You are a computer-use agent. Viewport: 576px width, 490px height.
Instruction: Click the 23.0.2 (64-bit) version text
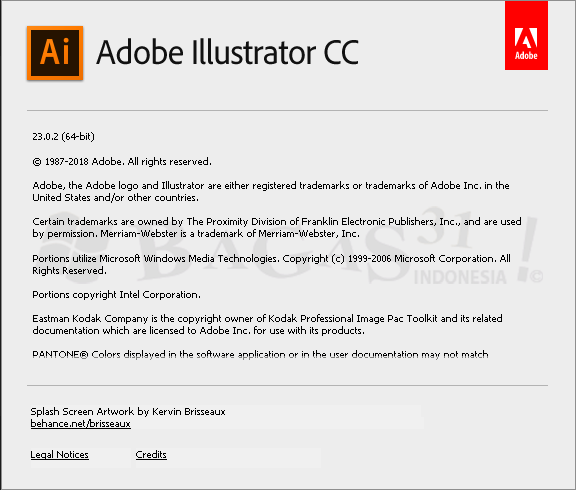[64, 137]
